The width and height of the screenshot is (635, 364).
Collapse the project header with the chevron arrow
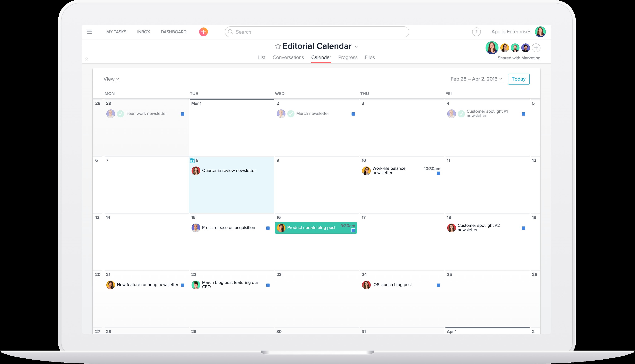click(87, 59)
